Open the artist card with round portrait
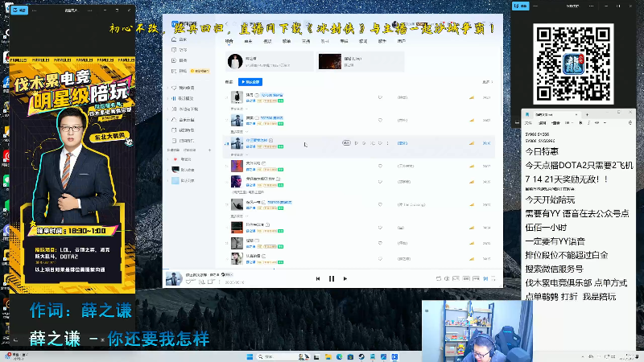644x362 pixels. pyautogui.click(x=270, y=62)
